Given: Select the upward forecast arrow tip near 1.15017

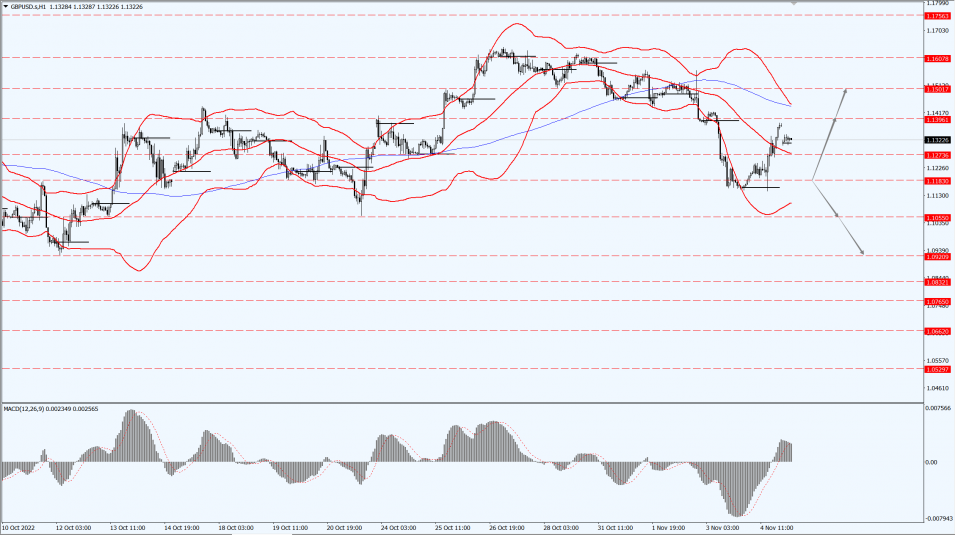Looking at the screenshot, I should click(845, 90).
